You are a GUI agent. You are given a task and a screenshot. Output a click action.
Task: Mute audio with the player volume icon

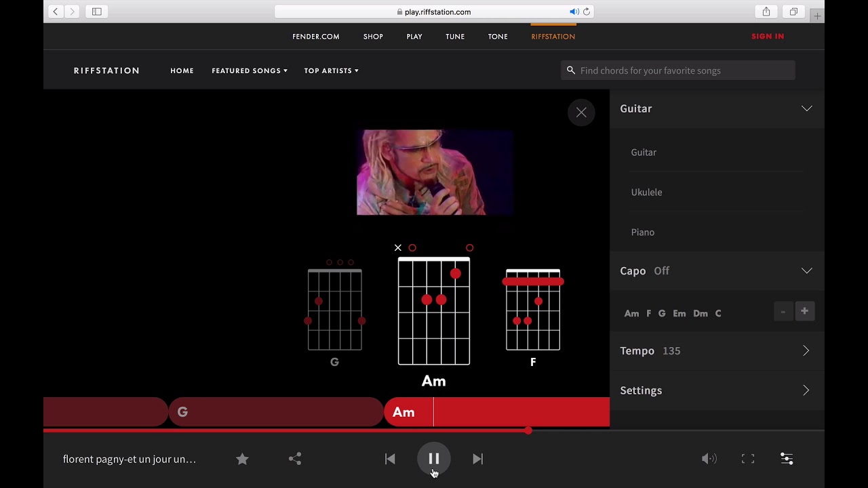[709, 459]
